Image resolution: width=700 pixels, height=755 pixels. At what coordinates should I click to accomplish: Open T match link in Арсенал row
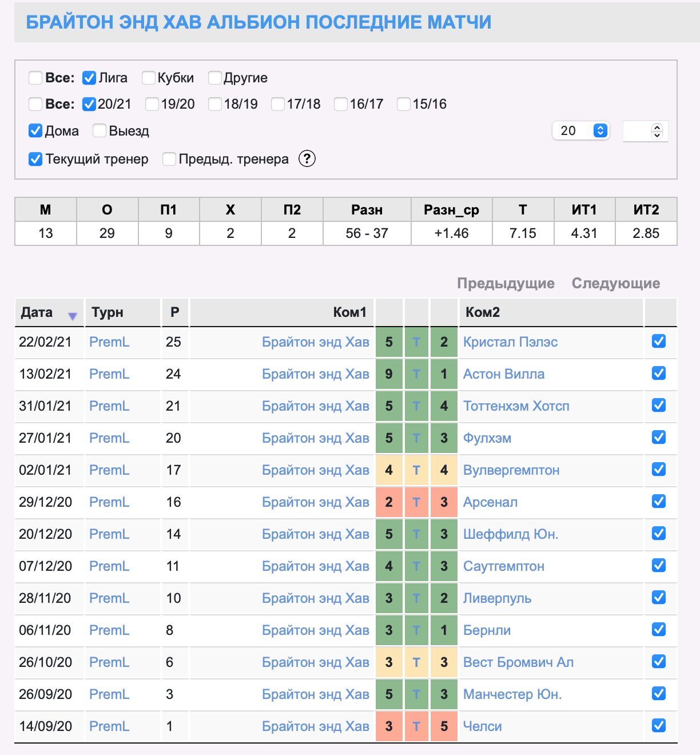[x=416, y=502]
